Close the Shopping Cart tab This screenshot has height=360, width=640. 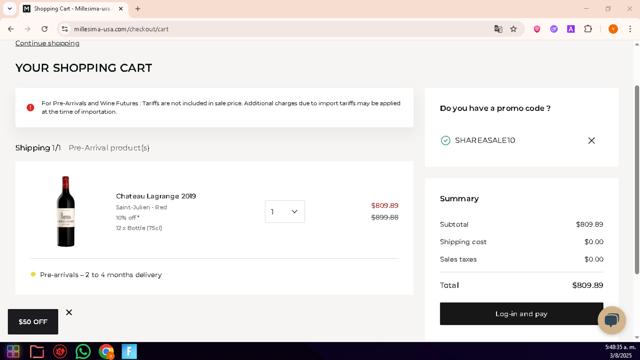coord(121,9)
